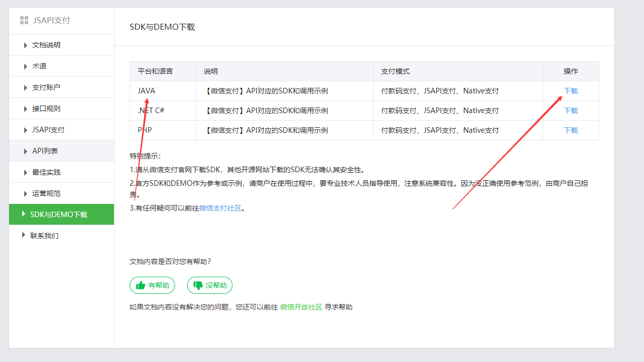Screen dimensions: 644x362
Task: Expand the 运营规范 triangle
Action: (26, 193)
